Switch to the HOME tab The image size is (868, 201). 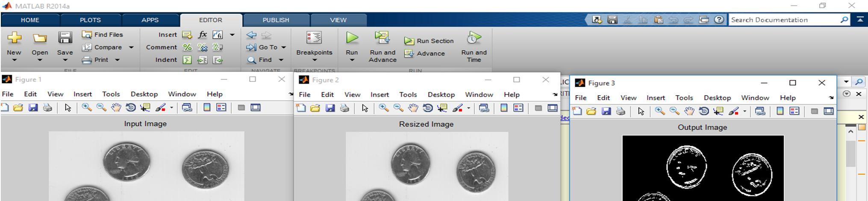tap(30, 20)
